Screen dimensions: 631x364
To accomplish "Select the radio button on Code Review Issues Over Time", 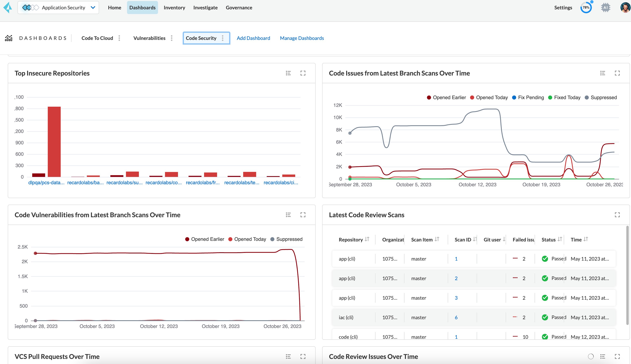I will (x=591, y=356).
